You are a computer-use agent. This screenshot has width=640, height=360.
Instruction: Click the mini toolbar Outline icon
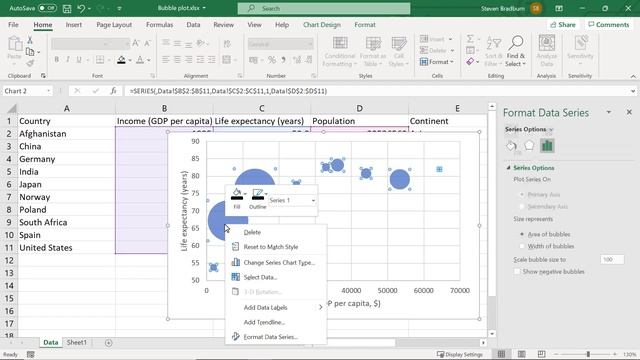click(x=258, y=194)
